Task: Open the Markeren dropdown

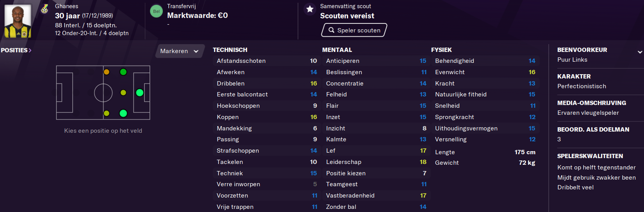Action: click(180, 51)
